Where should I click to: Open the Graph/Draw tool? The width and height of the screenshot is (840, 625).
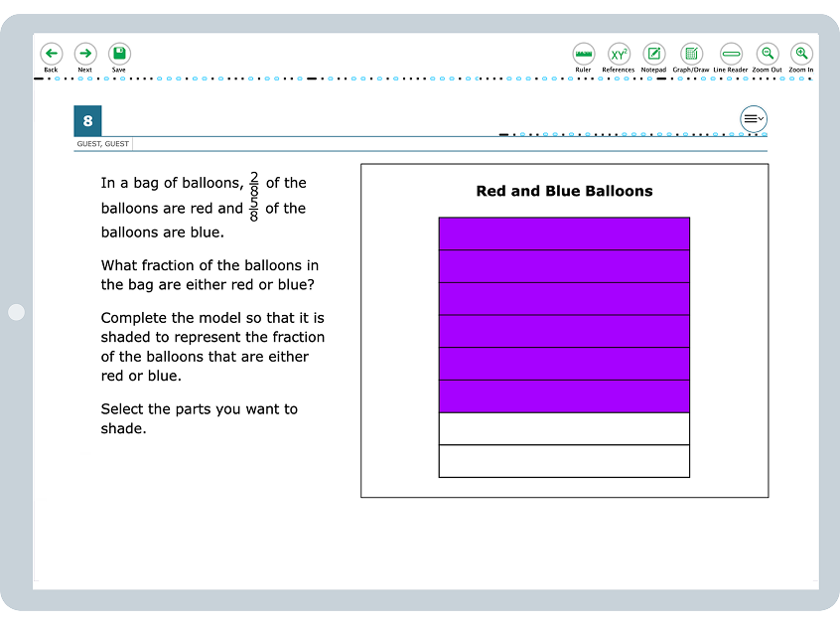click(x=691, y=54)
